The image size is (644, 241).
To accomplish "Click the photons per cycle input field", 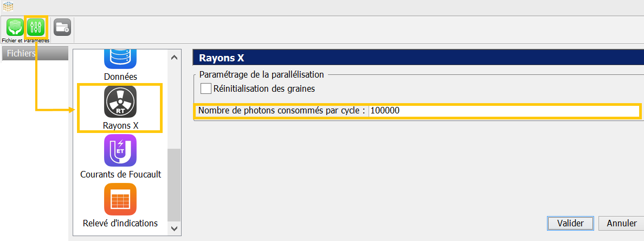I will tap(504, 111).
